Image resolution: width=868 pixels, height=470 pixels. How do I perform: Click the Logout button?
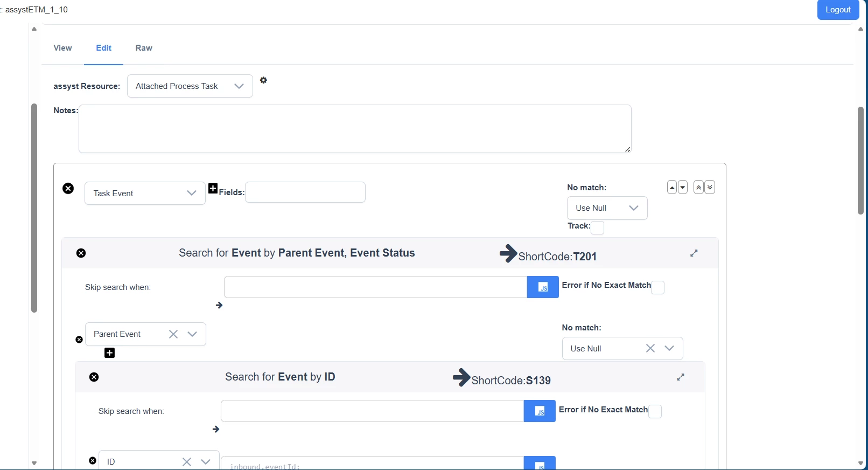[x=837, y=10]
